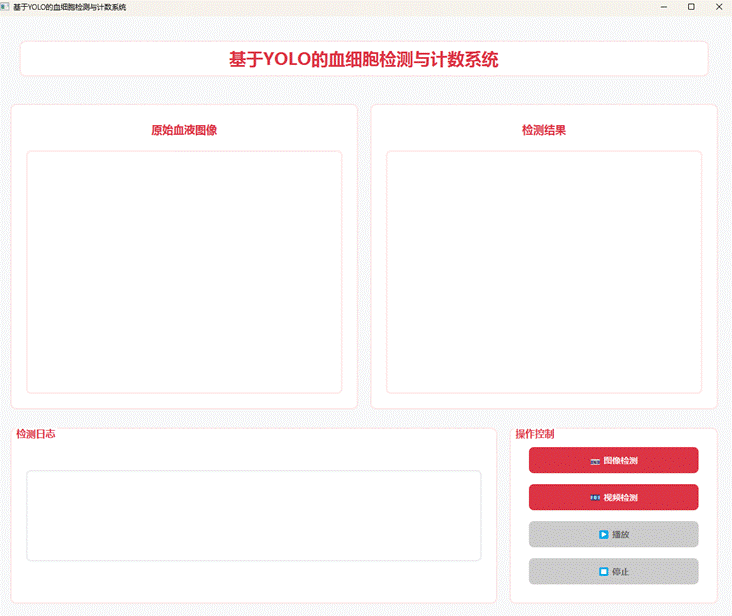Screen dimensions: 732x616
Task: Click the 操作控制 group label
Action: (x=535, y=434)
